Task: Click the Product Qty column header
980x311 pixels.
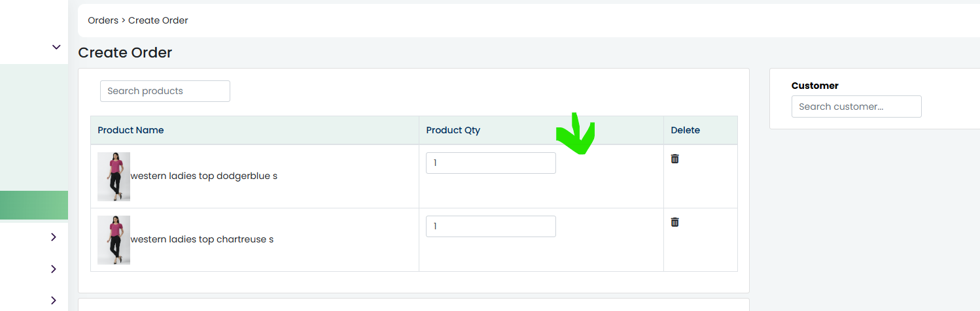Action: click(x=453, y=130)
